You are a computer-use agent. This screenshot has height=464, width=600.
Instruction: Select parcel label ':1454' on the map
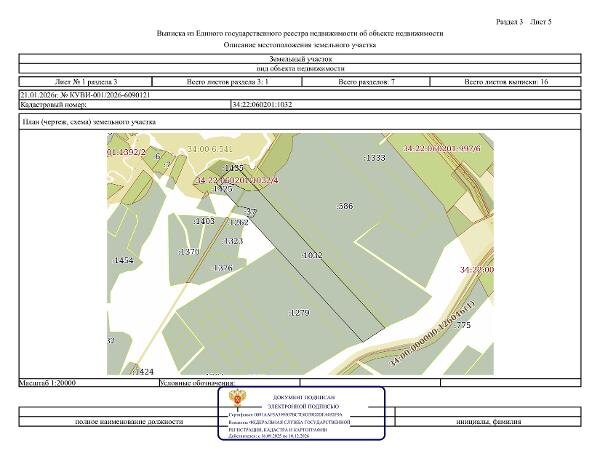coord(123,260)
